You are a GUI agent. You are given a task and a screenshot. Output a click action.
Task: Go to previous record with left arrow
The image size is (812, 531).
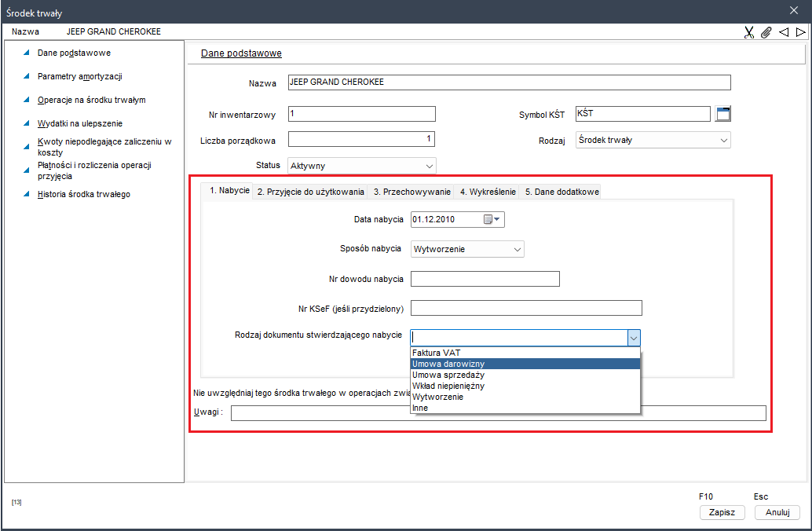pos(784,32)
